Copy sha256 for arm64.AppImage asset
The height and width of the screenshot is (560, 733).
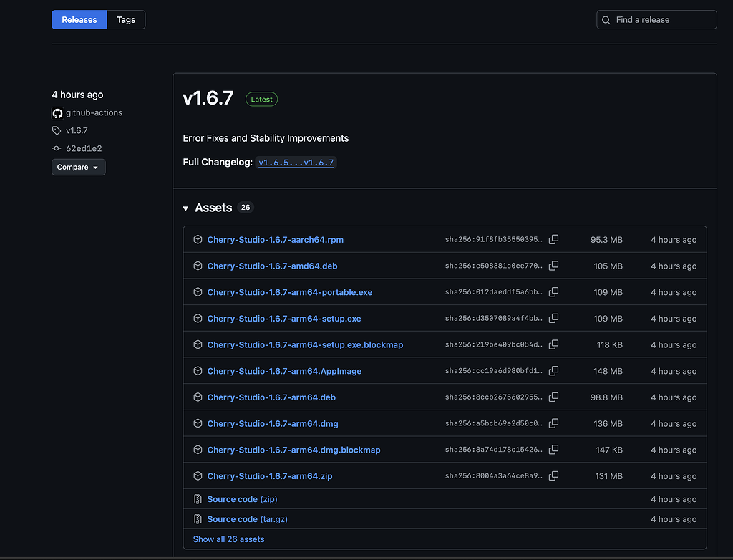tap(553, 370)
